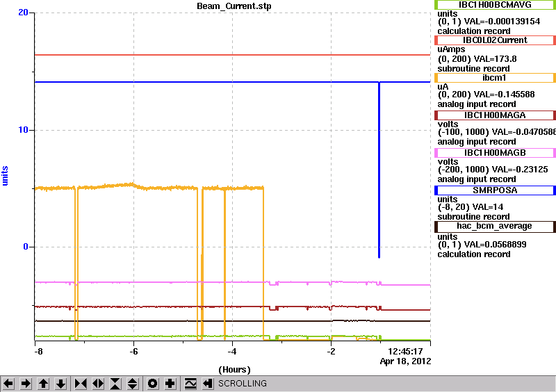Click the red horizontal IBC0L02Current trace
556x392 pixels.
[x=233, y=55]
